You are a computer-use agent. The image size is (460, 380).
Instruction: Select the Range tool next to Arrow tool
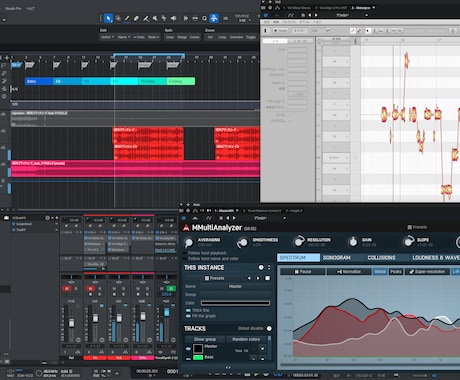(118, 18)
